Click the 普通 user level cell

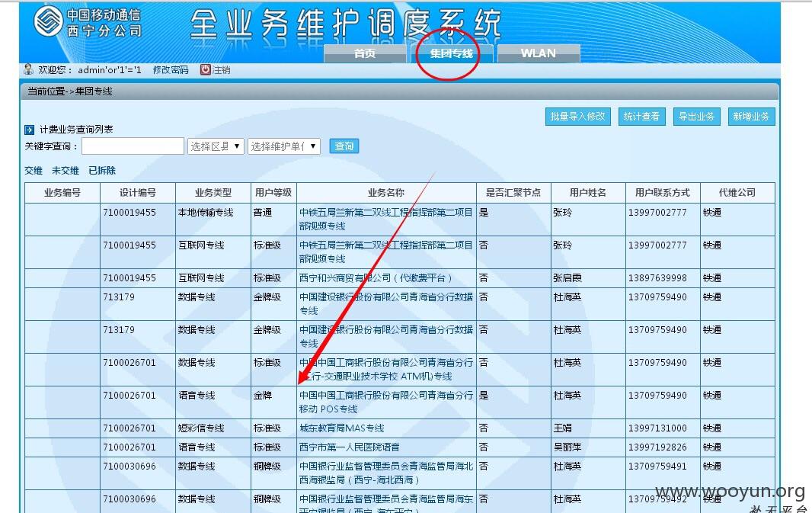click(x=263, y=213)
